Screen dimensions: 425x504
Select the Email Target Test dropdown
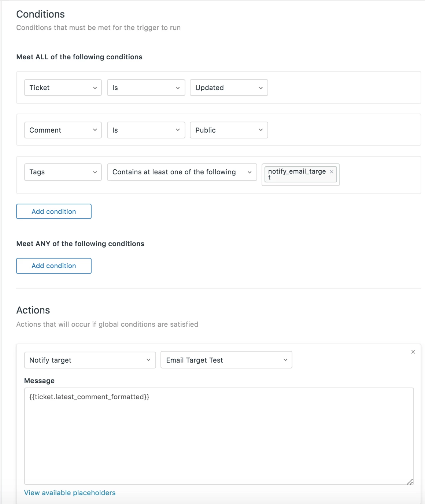click(226, 360)
